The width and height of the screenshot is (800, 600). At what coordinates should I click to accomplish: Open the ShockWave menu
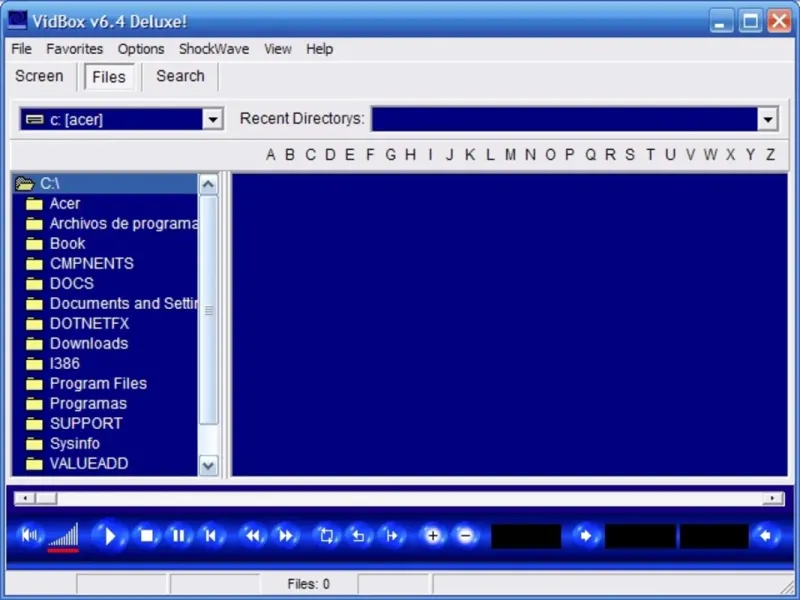tap(214, 49)
